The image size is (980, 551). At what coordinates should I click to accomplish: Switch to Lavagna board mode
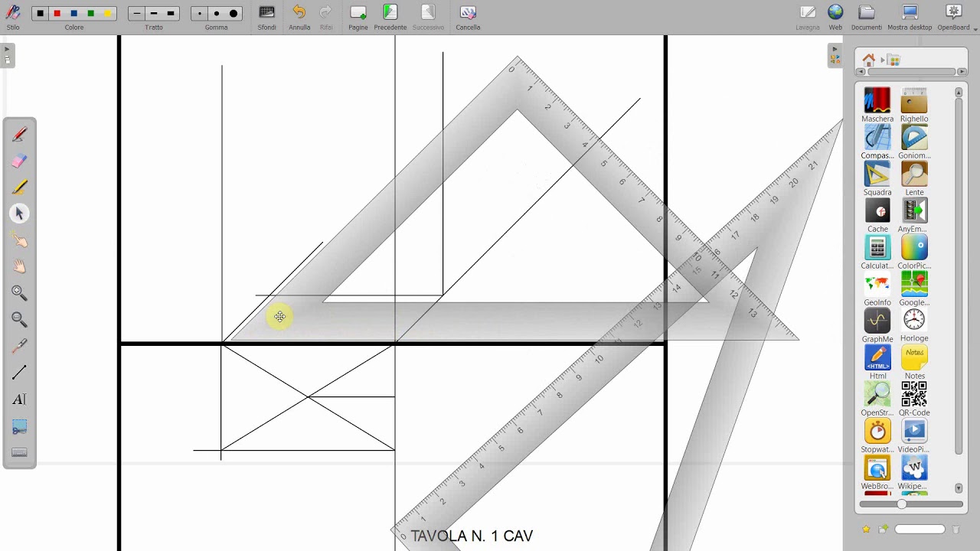(808, 16)
